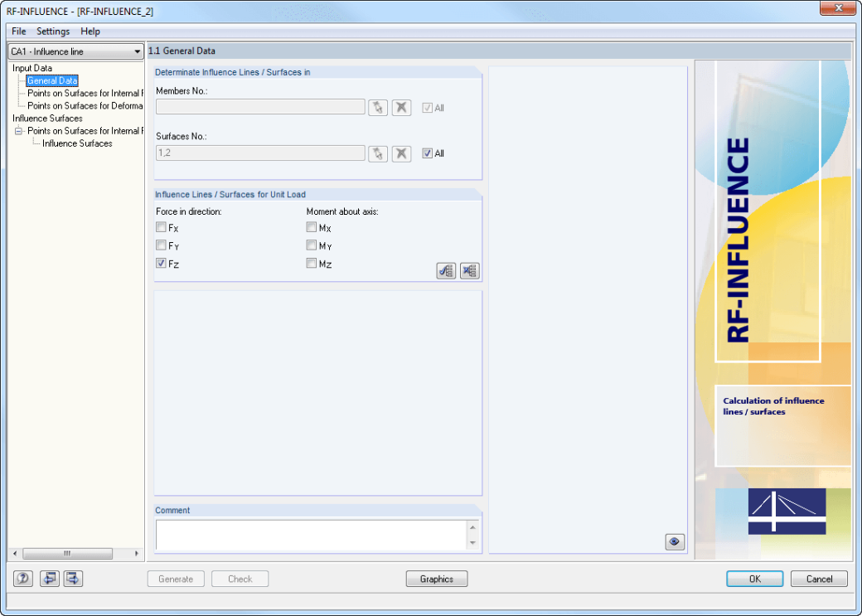
Task: Click the Check button
Action: (x=240, y=579)
